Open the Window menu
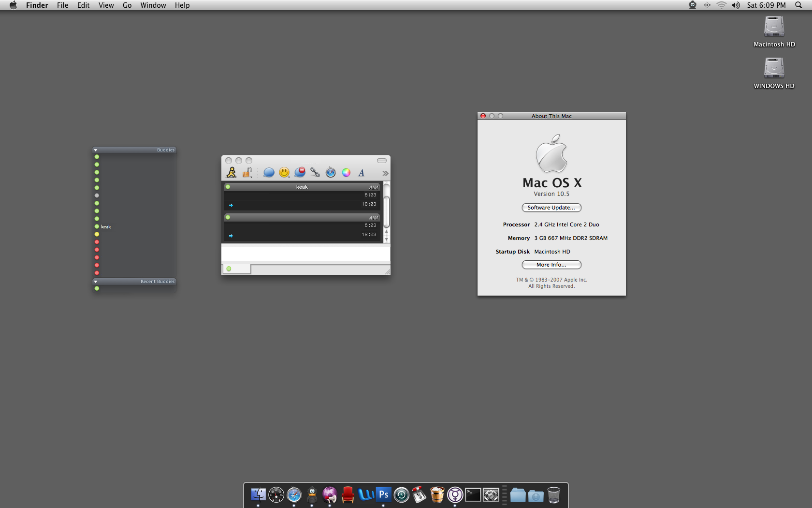This screenshot has height=508, width=812. (x=153, y=5)
